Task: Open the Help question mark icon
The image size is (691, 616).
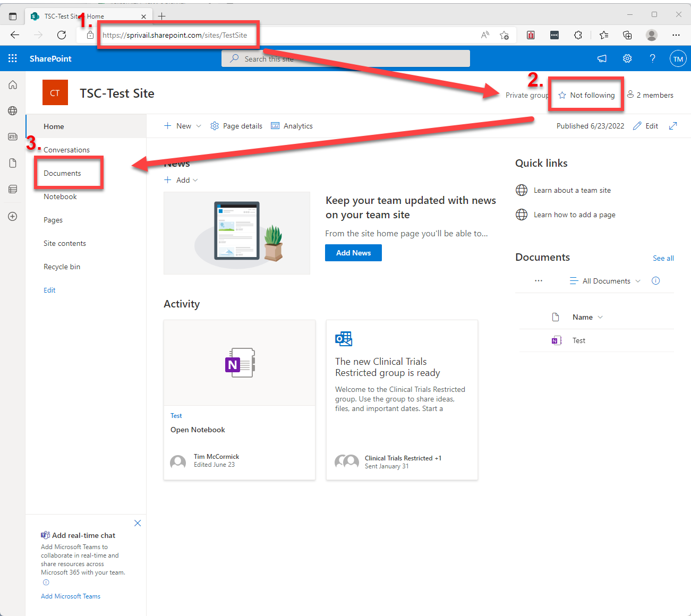Action: pos(653,58)
